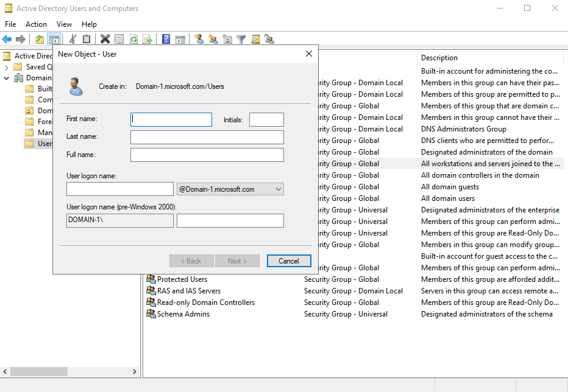Screen dimensions: 568x392
Task: Collapse the Domain-1 tree node
Action: [5, 77]
